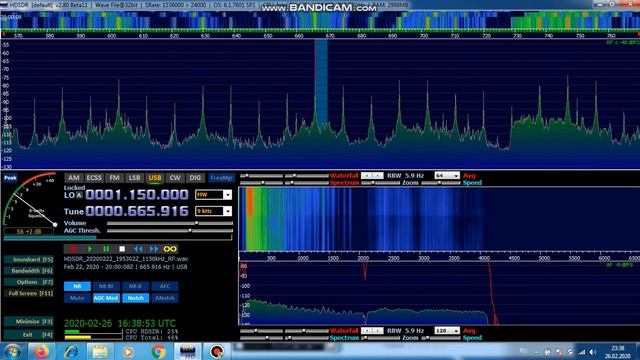Toggle the LO A/B selector
Screen dimensions: 640x360
79,196
